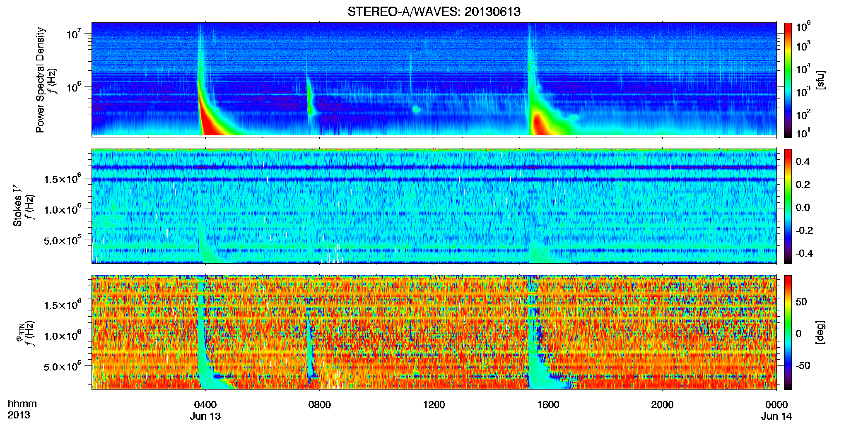Click the -0.4 tick on Stokes color bar
The width and height of the screenshot is (868, 447).
(x=804, y=253)
